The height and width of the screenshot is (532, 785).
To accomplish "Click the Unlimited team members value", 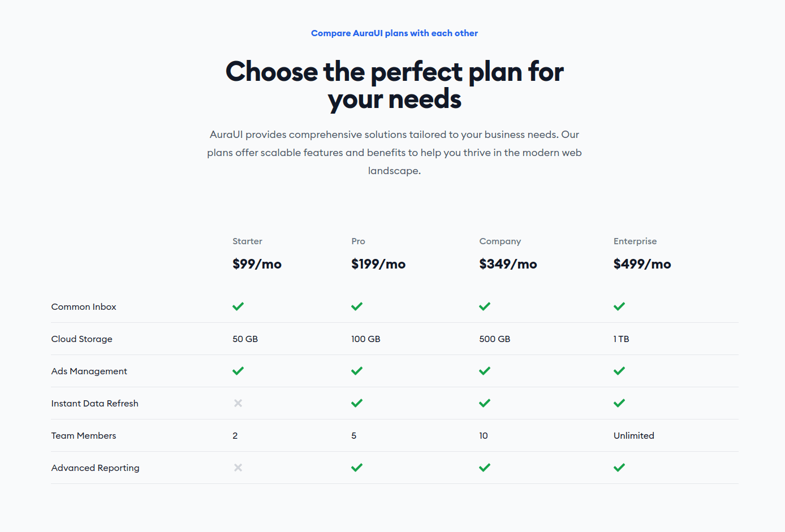I will click(634, 436).
